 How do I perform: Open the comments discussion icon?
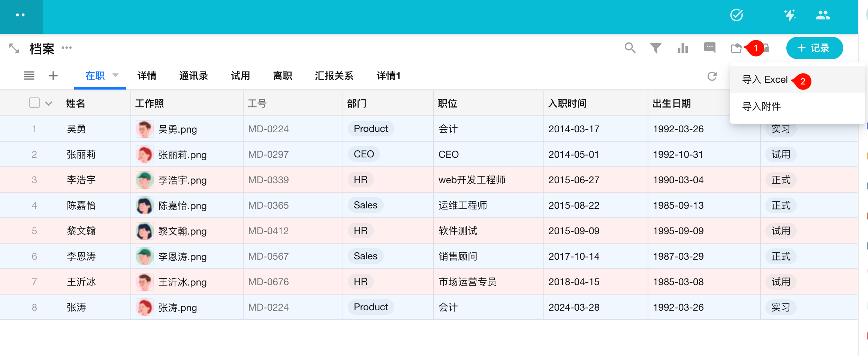point(709,48)
